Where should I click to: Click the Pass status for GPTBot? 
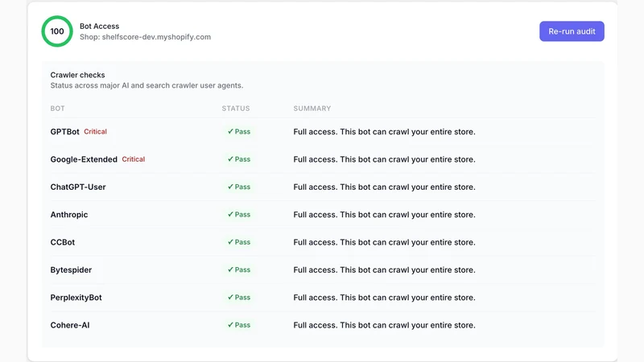(x=239, y=132)
